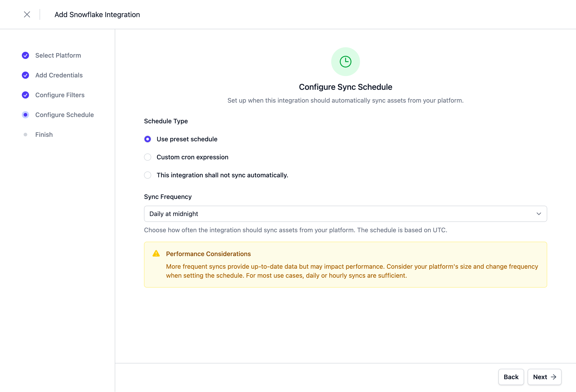Image resolution: width=576 pixels, height=392 pixels.
Task: Click the arrow icon in the Next button
Action: point(553,377)
